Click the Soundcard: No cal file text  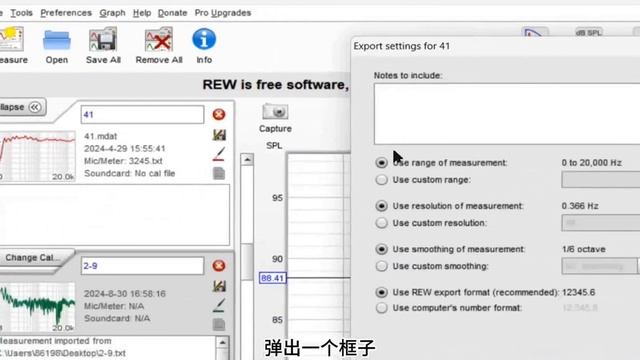tap(129, 173)
